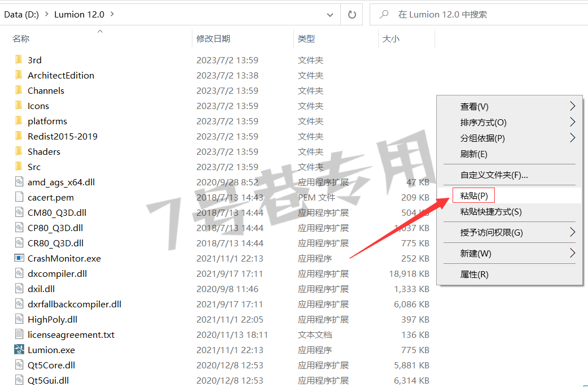The image size is (588, 387).
Task: Select the CrashMonitor.exe file name
Action: click(64, 258)
